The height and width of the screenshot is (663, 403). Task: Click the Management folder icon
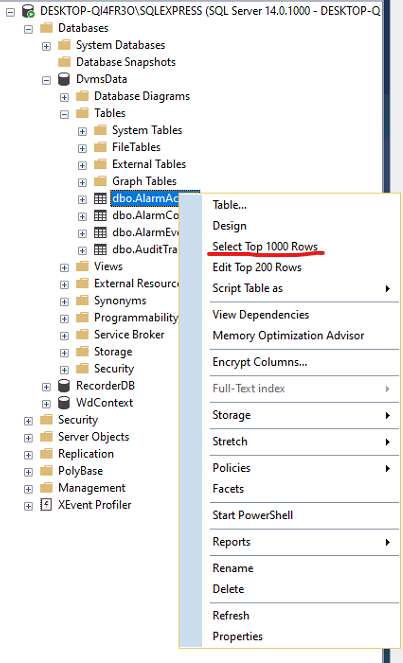point(46,488)
